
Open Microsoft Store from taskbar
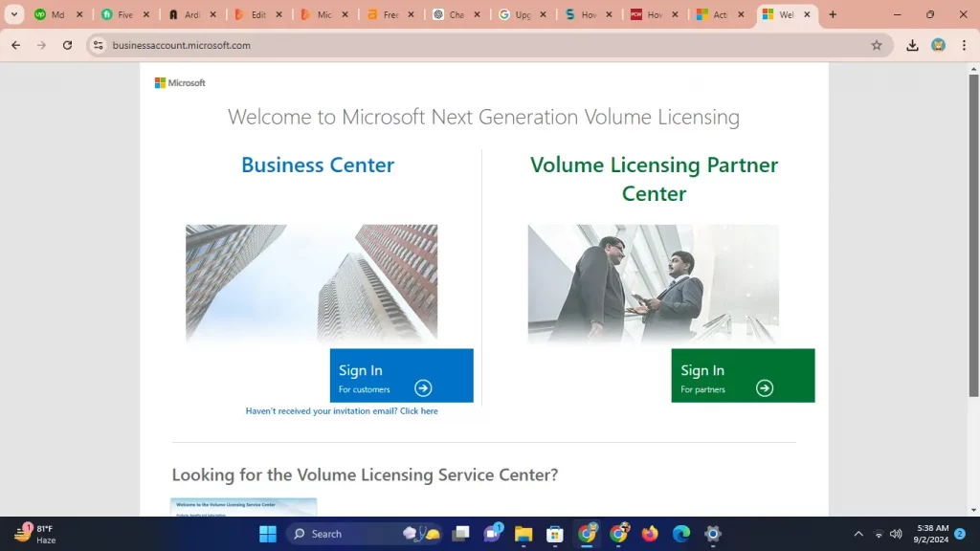[555, 534]
